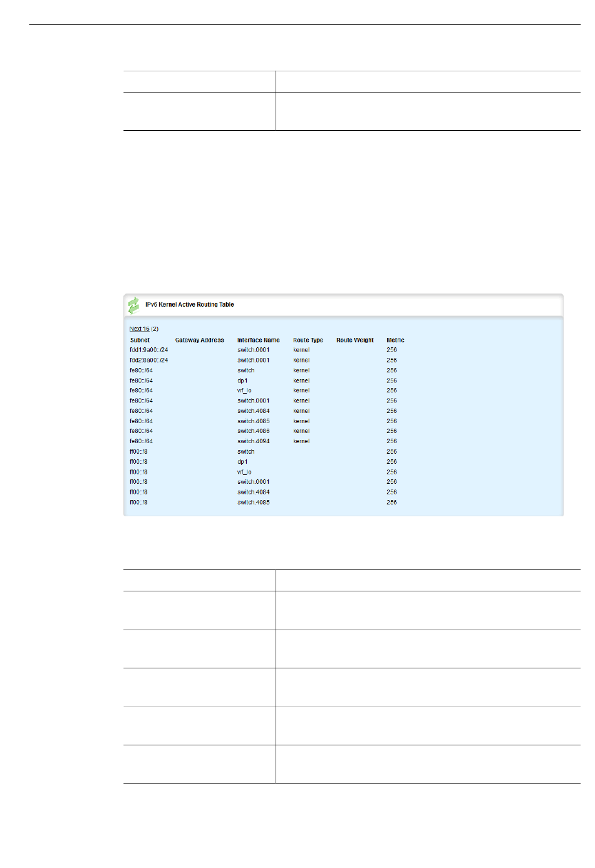Click dp1 interface in the ff00::/8 row
Image resolution: width=595 pixels, height=868 pixels.
point(242,462)
